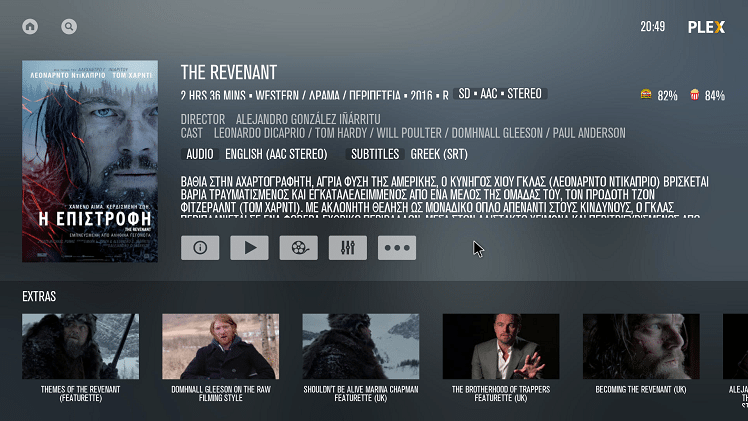Open the trailer film reel button

(x=299, y=248)
